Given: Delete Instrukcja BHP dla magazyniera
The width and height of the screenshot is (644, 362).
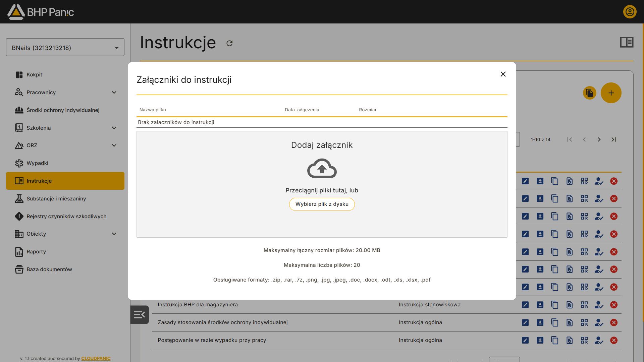Looking at the screenshot, I should click(614, 305).
